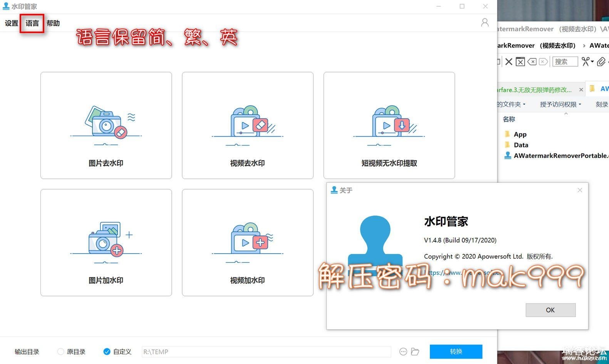
Task: Click the AWate breadcrumb in Explorer address bar
Action: [599, 45]
